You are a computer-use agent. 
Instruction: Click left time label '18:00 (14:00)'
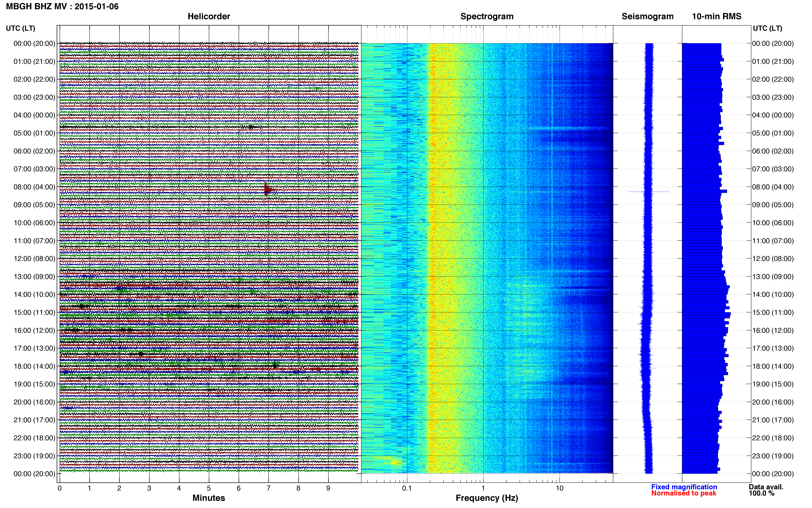pyautogui.click(x=34, y=366)
